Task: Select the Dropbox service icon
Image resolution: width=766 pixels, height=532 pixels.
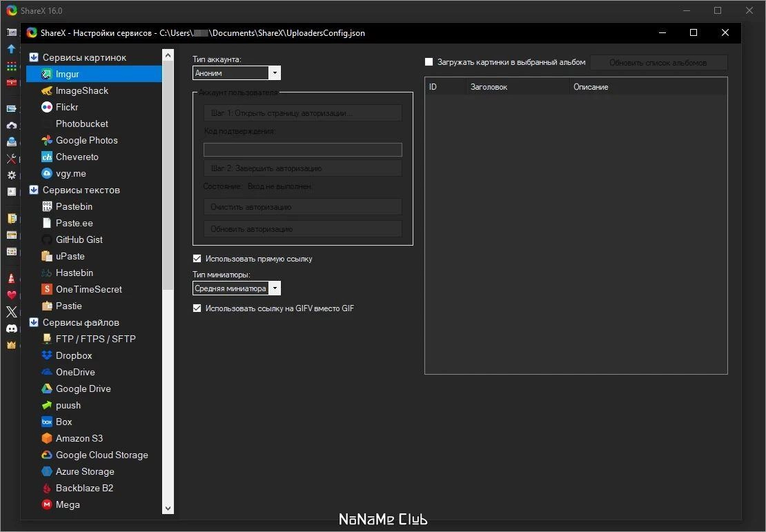Action: coord(47,355)
